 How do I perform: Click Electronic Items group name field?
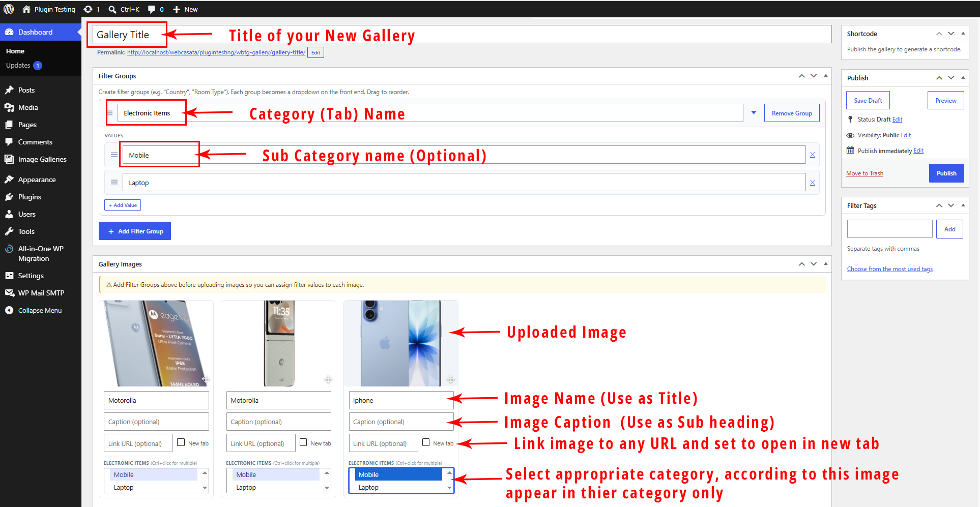(x=430, y=113)
